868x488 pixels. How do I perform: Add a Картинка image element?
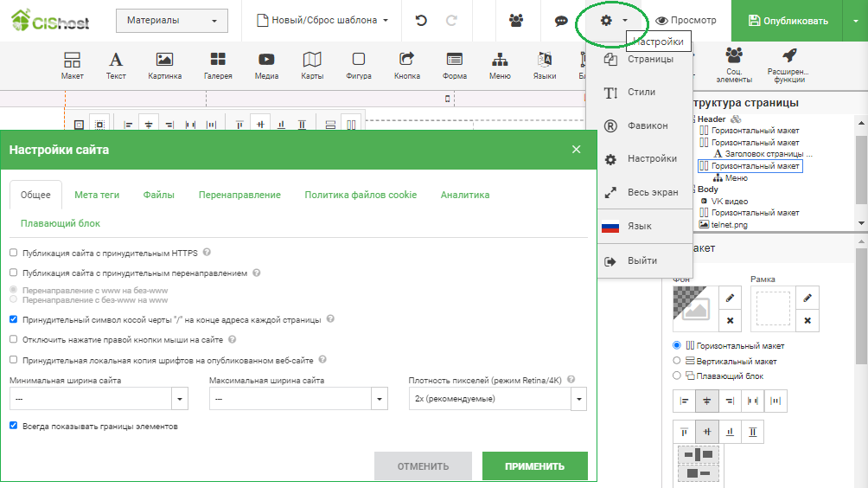point(164,65)
